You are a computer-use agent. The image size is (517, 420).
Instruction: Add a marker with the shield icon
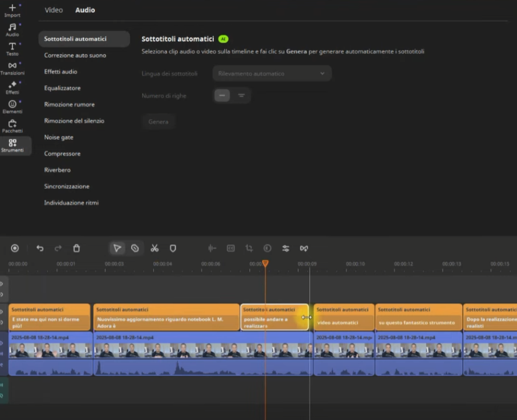(x=173, y=248)
